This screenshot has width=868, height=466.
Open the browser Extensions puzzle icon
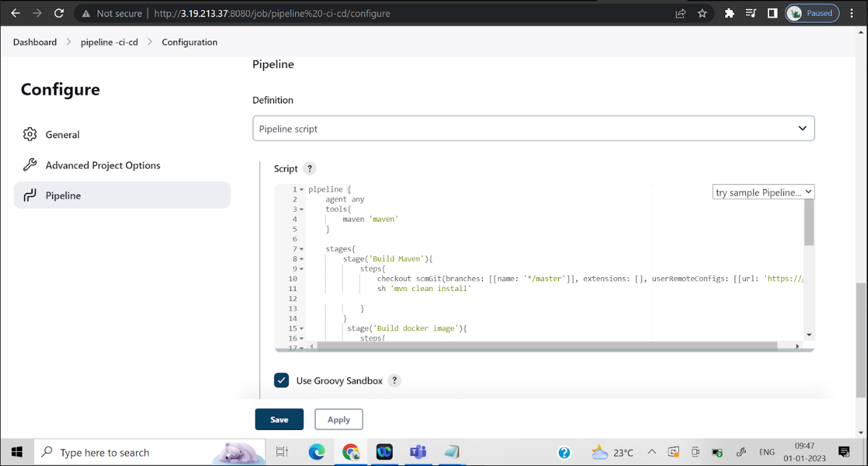728,13
